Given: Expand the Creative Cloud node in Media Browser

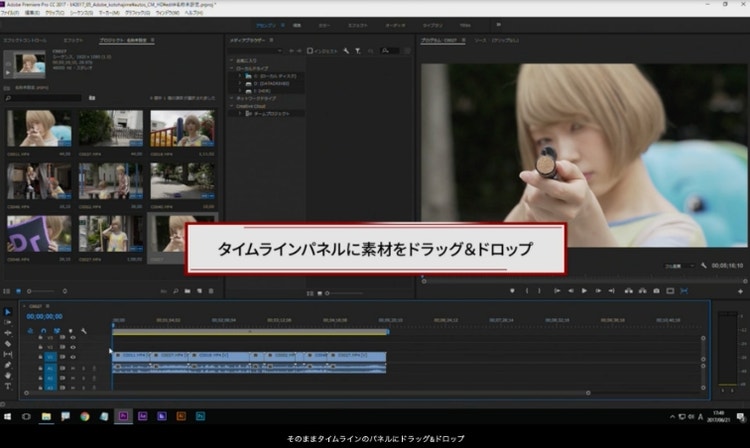Looking at the screenshot, I should pyautogui.click(x=232, y=106).
